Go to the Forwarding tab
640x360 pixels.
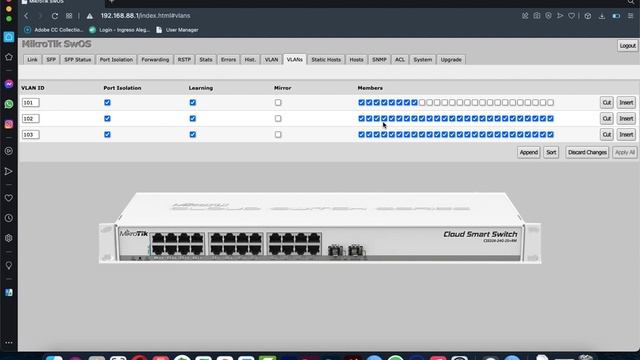click(x=155, y=60)
